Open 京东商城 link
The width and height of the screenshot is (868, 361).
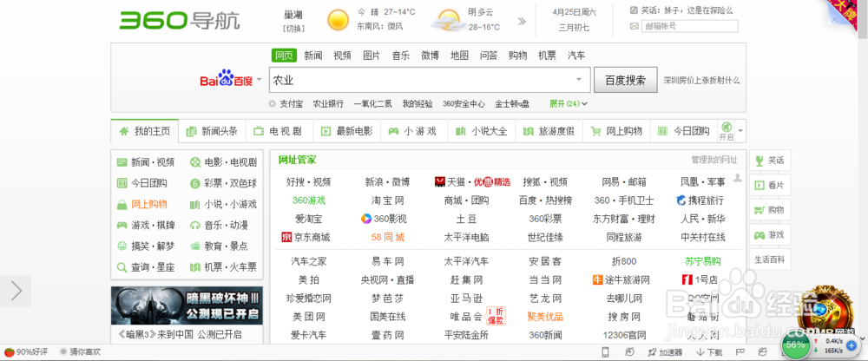(306, 238)
